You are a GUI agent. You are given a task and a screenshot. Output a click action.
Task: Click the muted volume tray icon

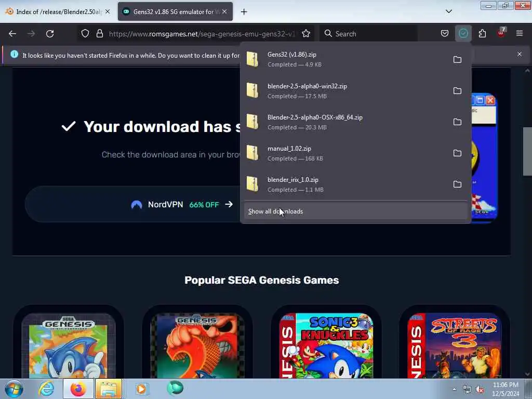click(x=480, y=390)
